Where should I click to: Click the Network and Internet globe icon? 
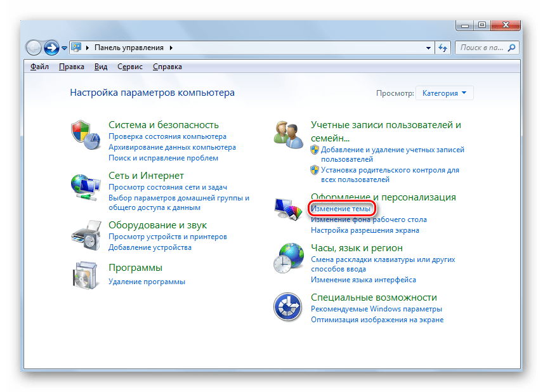point(84,186)
